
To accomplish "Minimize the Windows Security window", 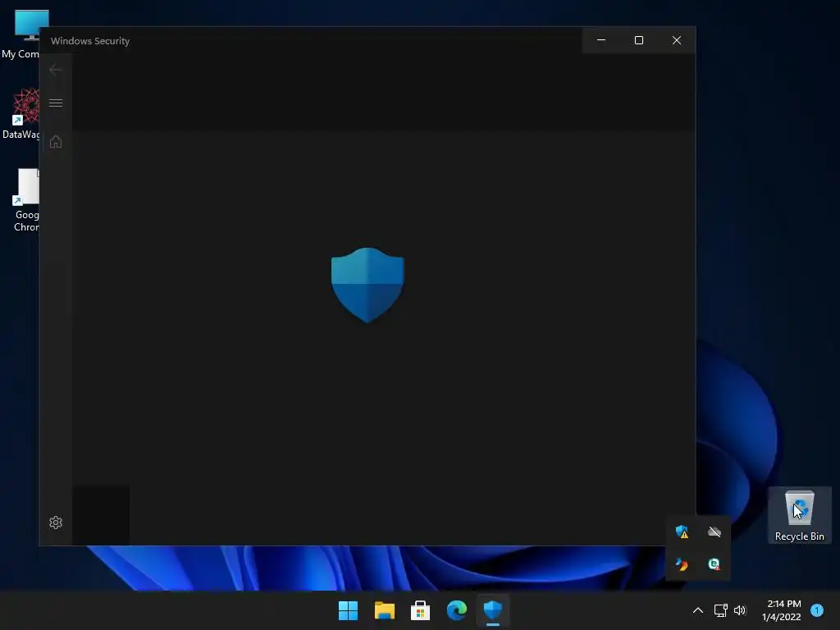I will (x=601, y=40).
